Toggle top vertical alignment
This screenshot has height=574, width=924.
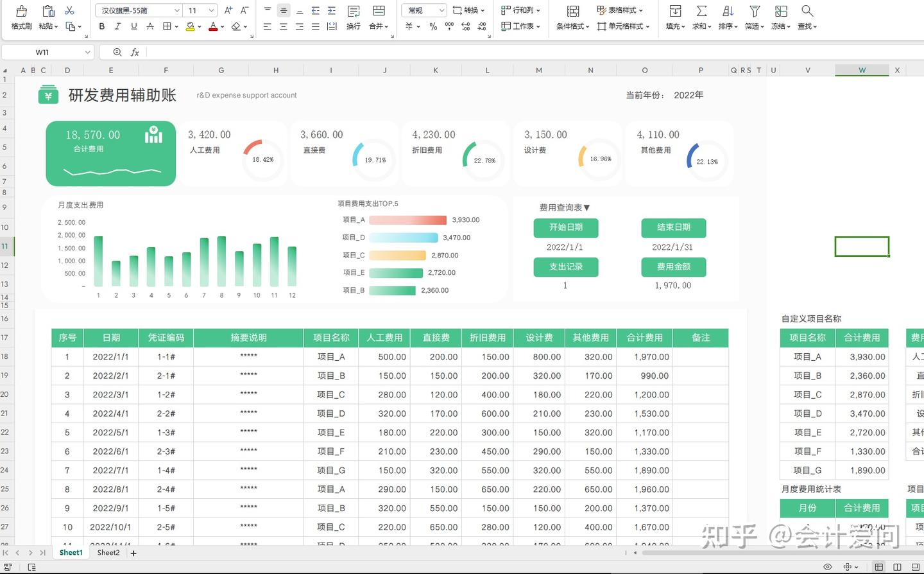click(x=268, y=10)
